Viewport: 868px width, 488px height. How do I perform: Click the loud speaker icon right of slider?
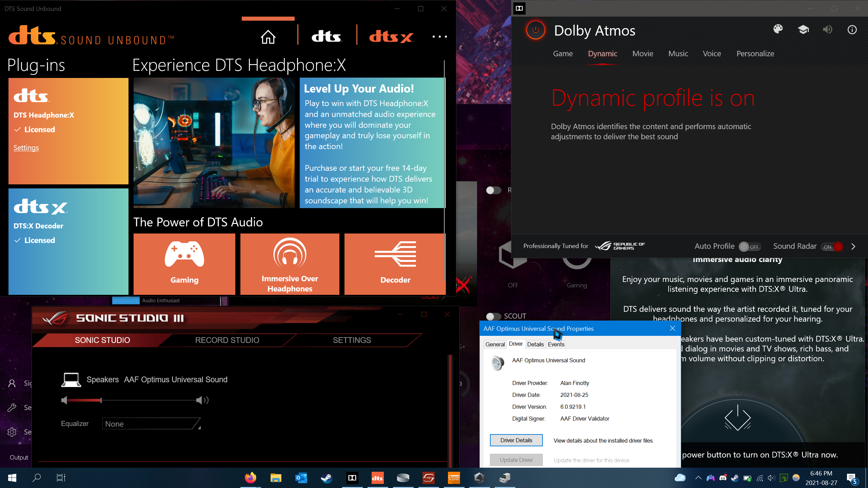coord(202,400)
